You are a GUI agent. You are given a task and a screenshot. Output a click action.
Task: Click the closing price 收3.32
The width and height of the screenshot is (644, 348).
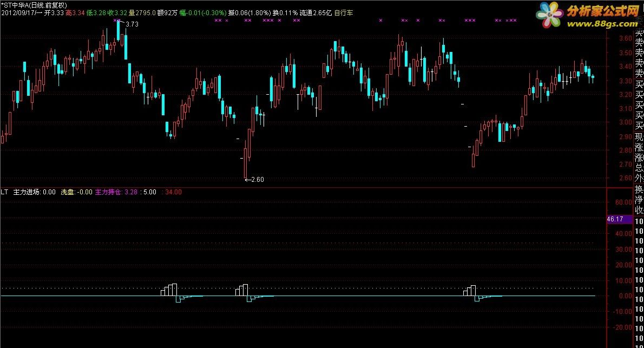pos(117,13)
